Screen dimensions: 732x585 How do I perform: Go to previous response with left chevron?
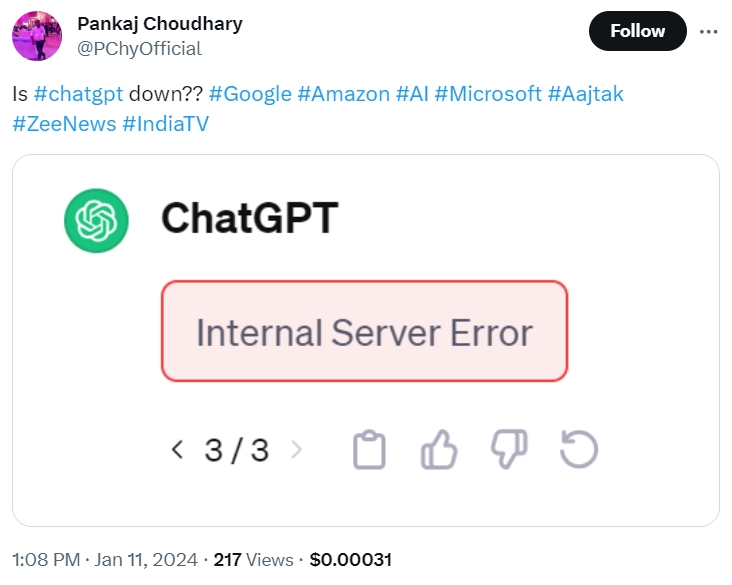click(x=177, y=450)
